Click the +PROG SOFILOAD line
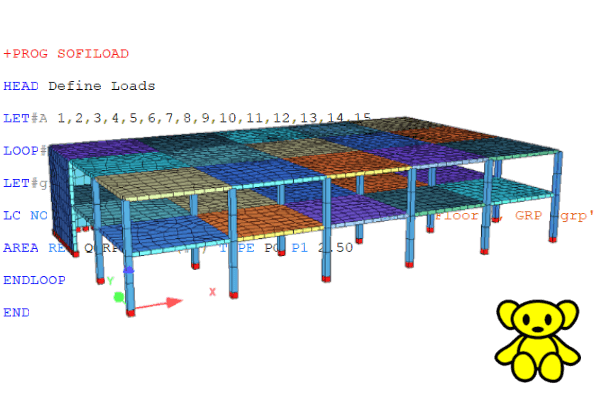 (66, 53)
